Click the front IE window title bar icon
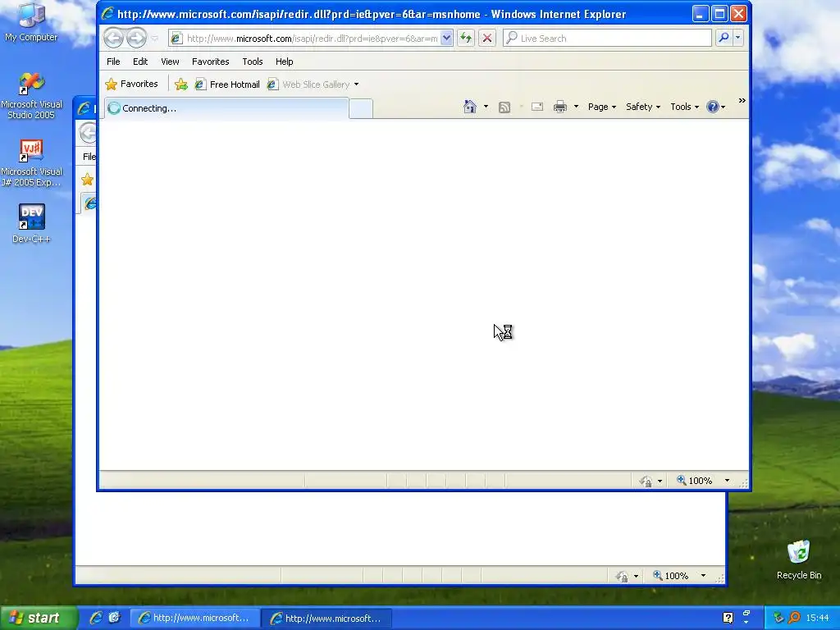Viewport: 840px width, 630px height. point(107,14)
